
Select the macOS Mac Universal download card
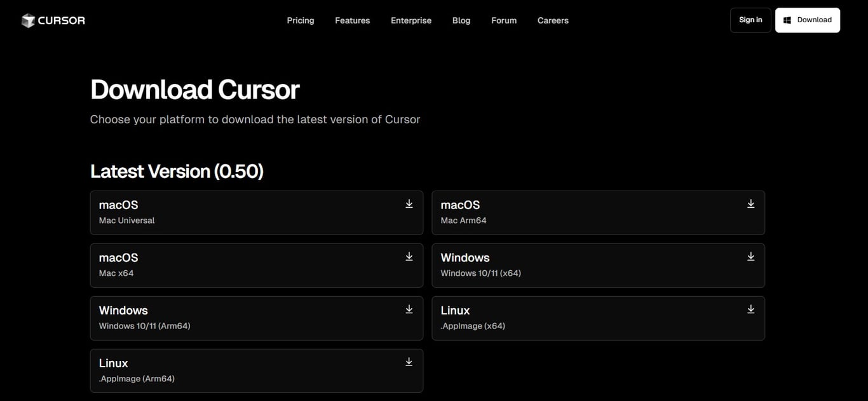[x=257, y=212]
